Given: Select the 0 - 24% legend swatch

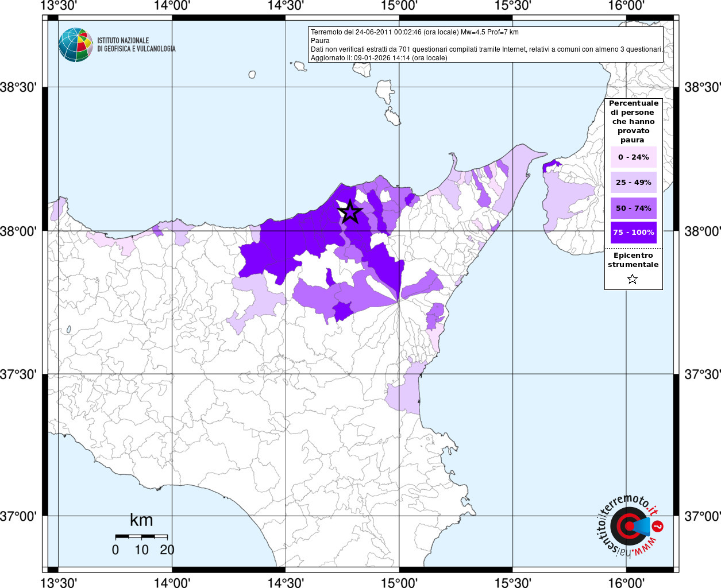Looking at the screenshot, I should 633,157.
